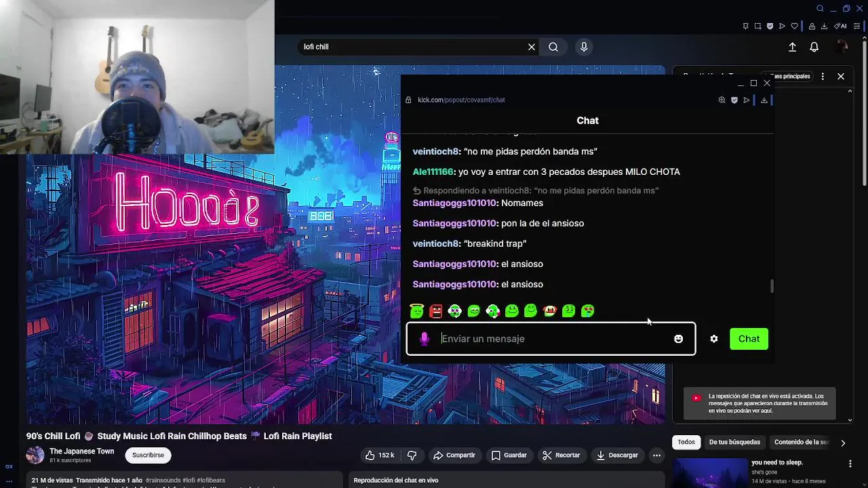868x488 pixels.
Task: Open the YouTube account avatar menu
Action: pos(842,47)
